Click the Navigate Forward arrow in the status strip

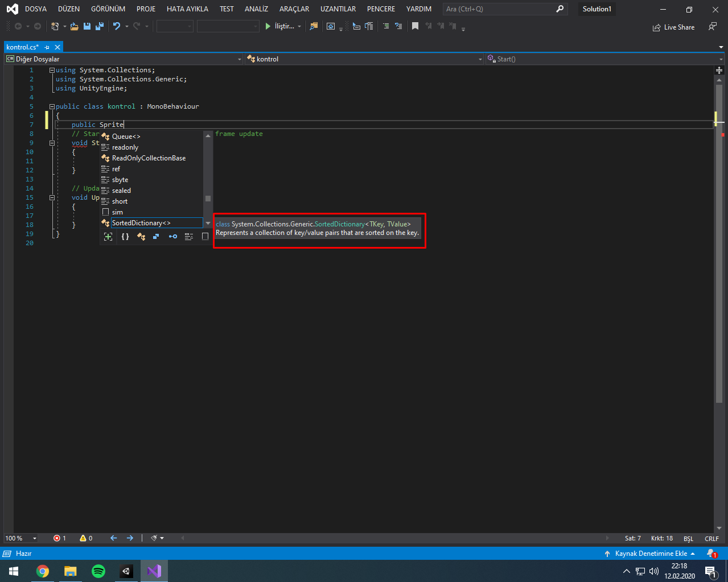click(130, 538)
